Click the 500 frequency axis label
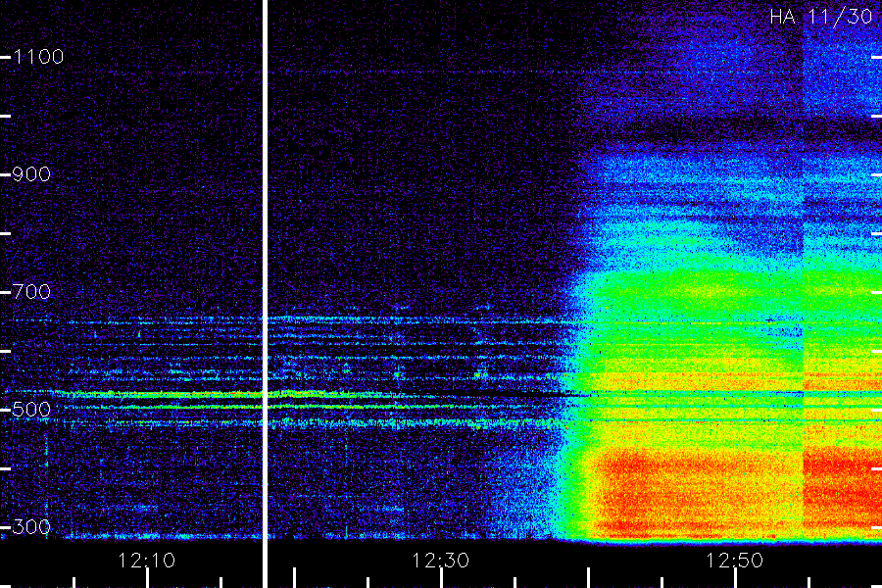Image resolution: width=882 pixels, height=588 pixels. pos(31,409)
